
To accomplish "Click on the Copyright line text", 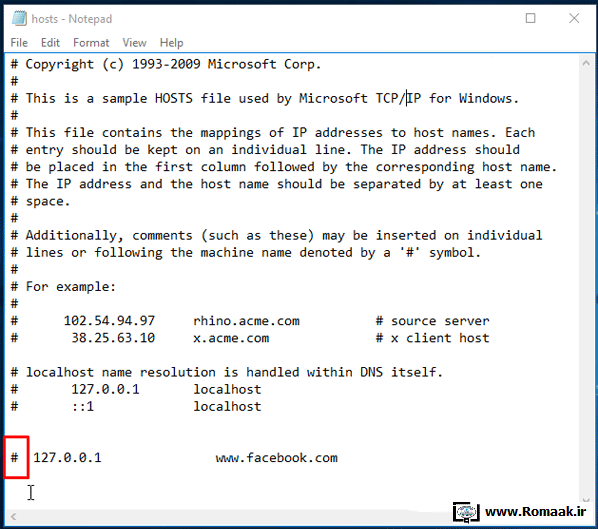I will pyautogui.click(x=166, y=64).
